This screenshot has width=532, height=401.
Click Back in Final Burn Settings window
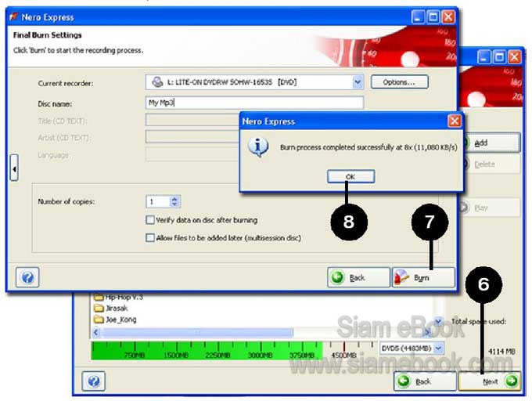point(358,277)
